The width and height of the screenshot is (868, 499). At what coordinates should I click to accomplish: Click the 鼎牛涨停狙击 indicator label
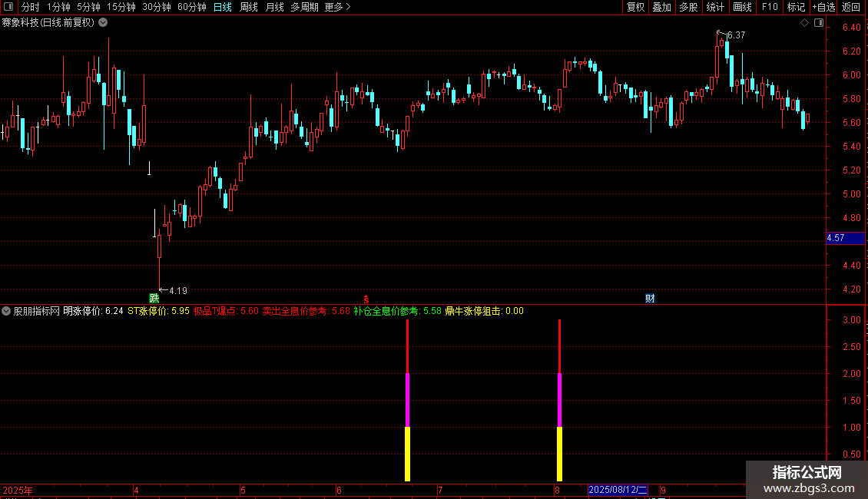coord(485,311)
